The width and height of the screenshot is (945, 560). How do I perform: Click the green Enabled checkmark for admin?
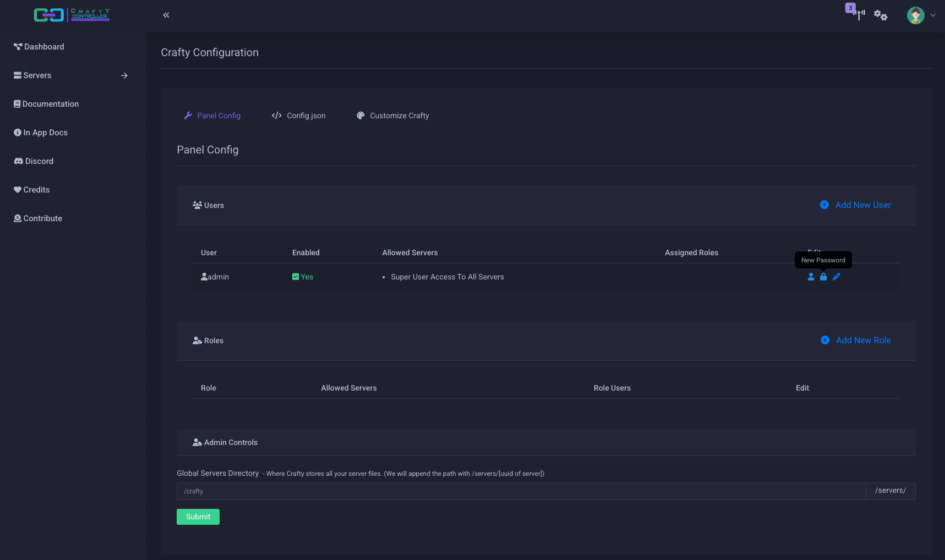coord(296,277)
